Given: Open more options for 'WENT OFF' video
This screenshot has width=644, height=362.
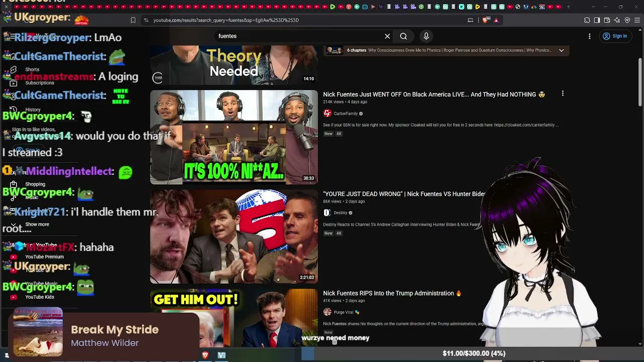Looking at the screenshot, I should click(562, 94).
